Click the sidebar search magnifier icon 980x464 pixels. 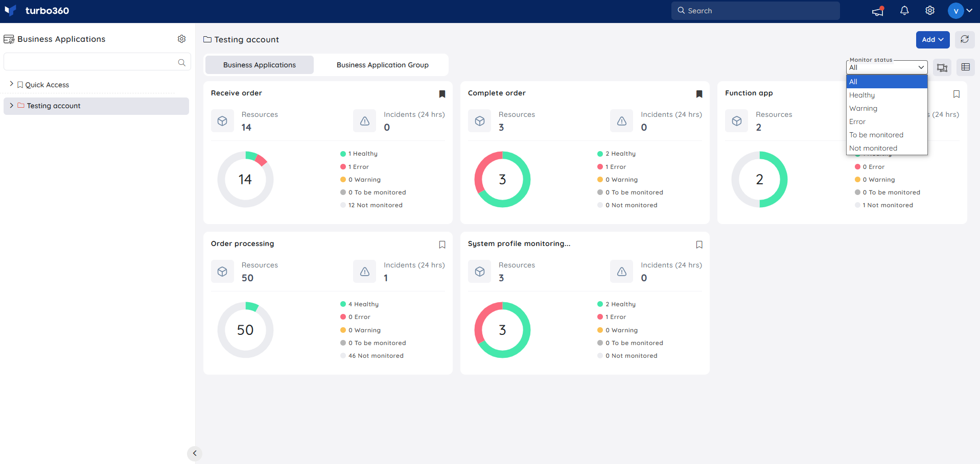point(181,62)
